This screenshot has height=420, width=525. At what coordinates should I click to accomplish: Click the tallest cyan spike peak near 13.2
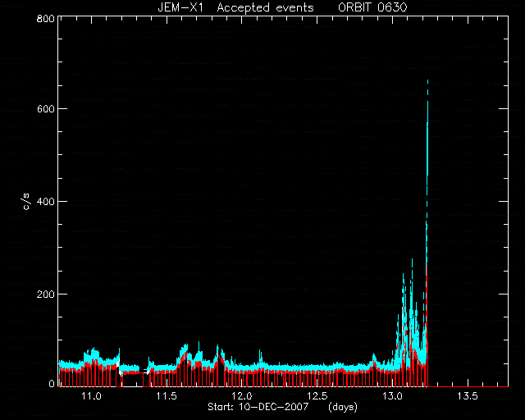pos(427,82)
